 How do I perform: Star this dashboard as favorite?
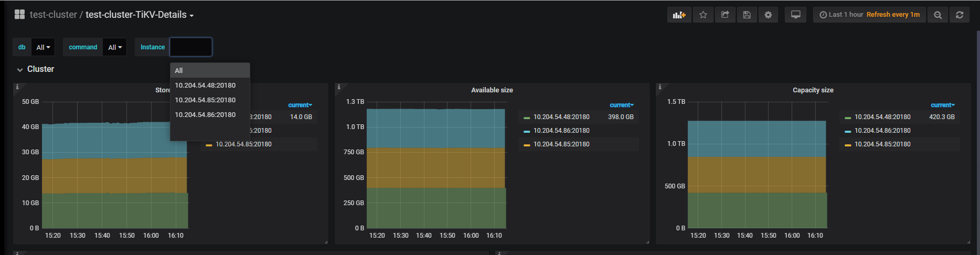703,15
